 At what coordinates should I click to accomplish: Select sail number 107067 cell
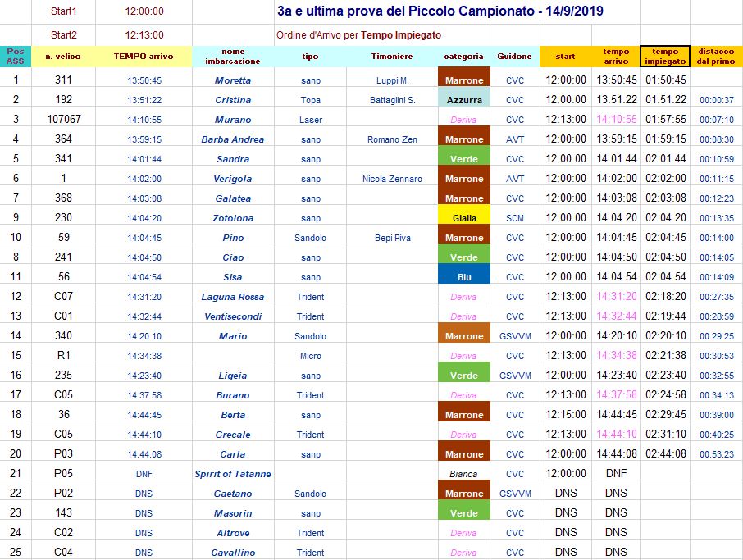[x=63, y=120]
